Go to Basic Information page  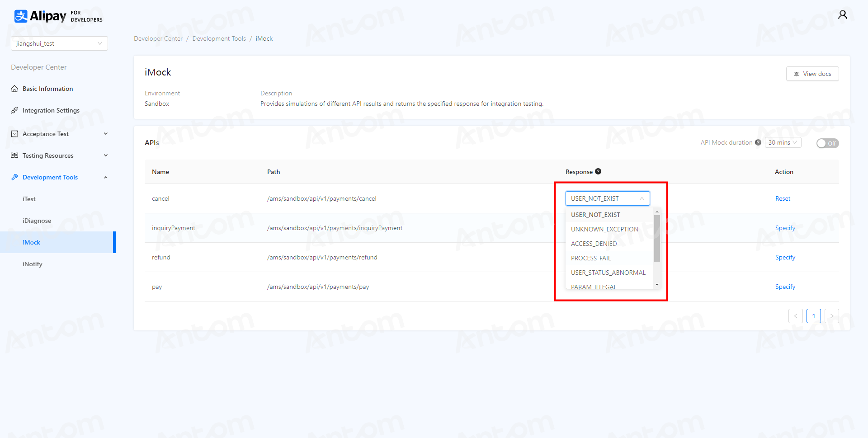coord(47,89)
